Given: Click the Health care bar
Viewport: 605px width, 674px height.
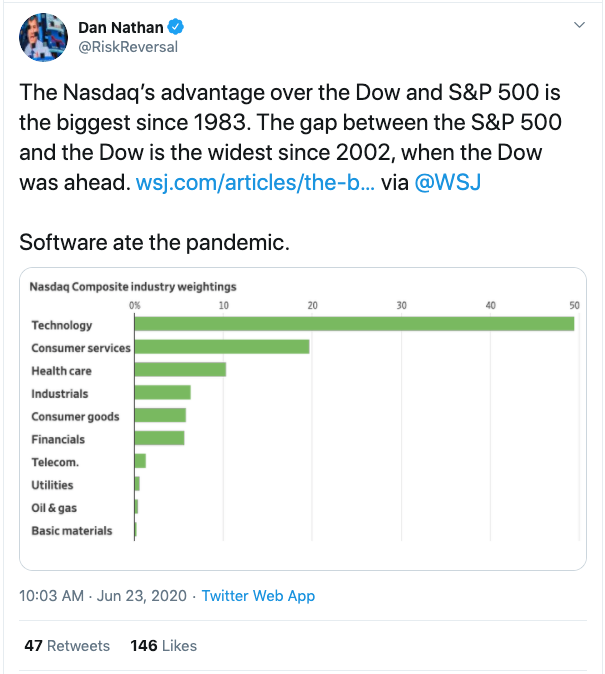Looking at the screenshot, I should click(x=180, y=369).
